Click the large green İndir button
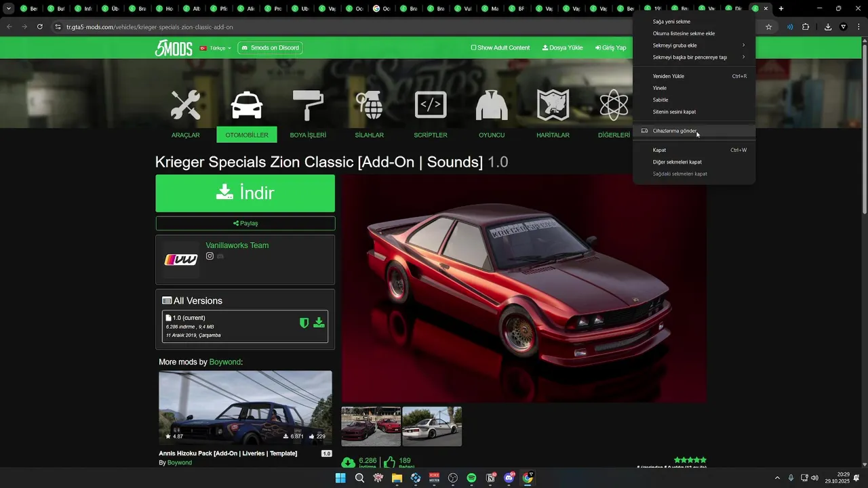868x488 pixels. (x=245, y=193)
